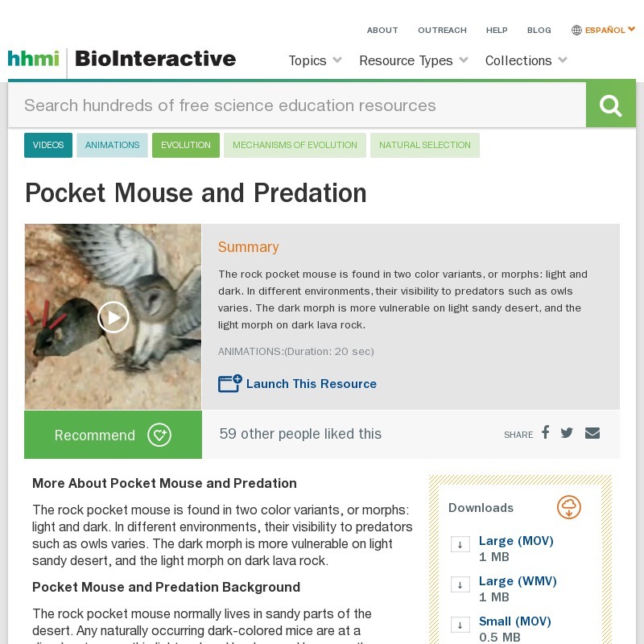Share the page via the Facebook icon
The image size is (644, 644).
tap(545, 432)
